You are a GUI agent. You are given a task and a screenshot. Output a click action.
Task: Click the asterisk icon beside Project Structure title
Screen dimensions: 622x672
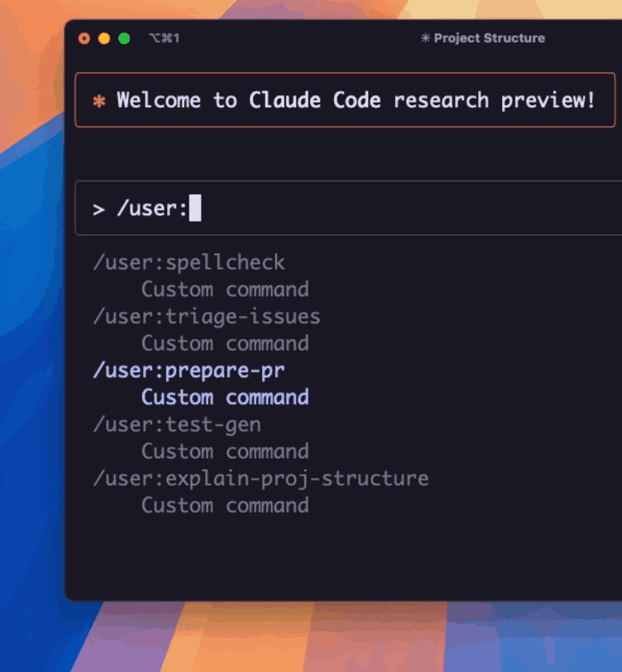point(425,38)
